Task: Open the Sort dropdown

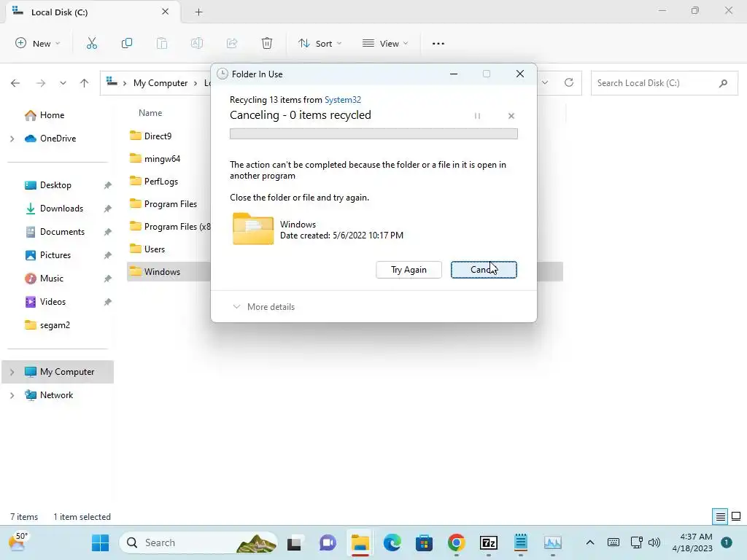Action: pyautogui.click(x=320, y=43)
